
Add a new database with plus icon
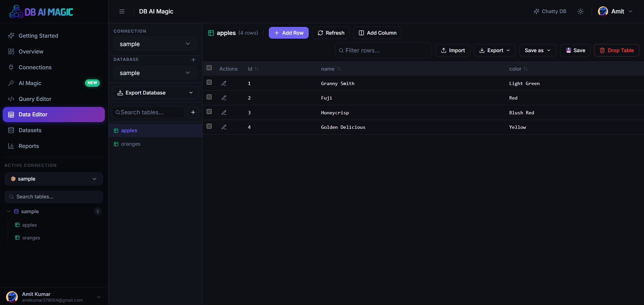[194, 60]
